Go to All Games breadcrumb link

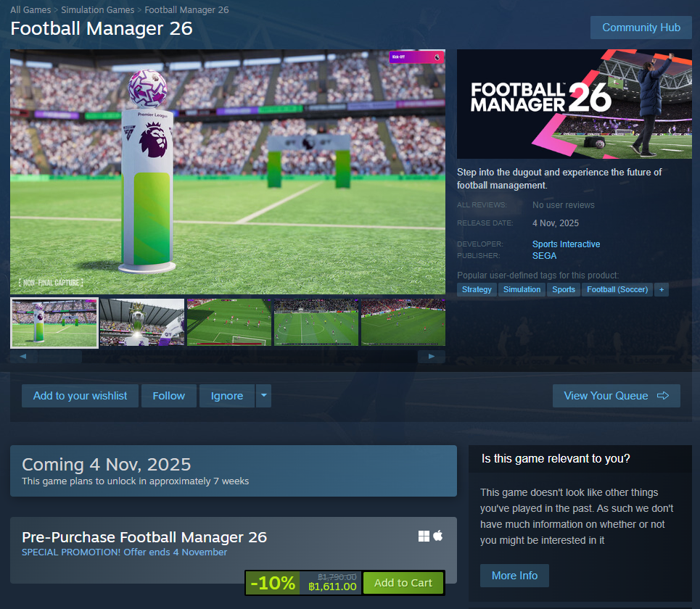click(x=30, y=10)
